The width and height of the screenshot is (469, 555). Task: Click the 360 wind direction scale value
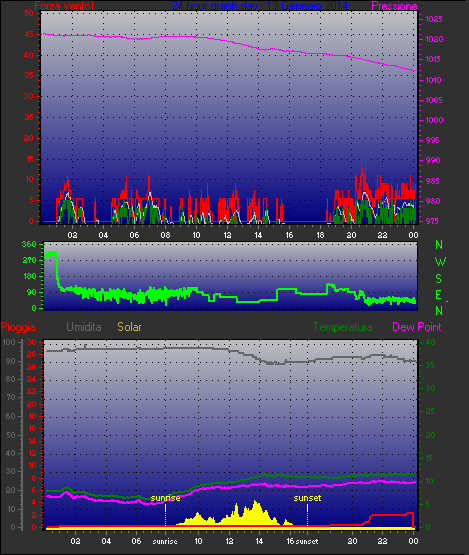point(29,244)
